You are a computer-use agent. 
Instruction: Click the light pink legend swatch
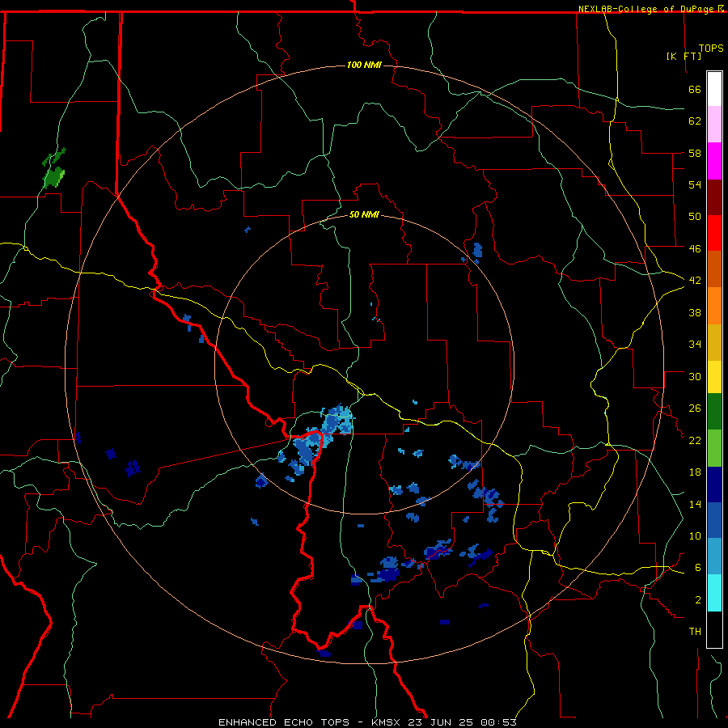pyautogui.click(x=714, y=124)
